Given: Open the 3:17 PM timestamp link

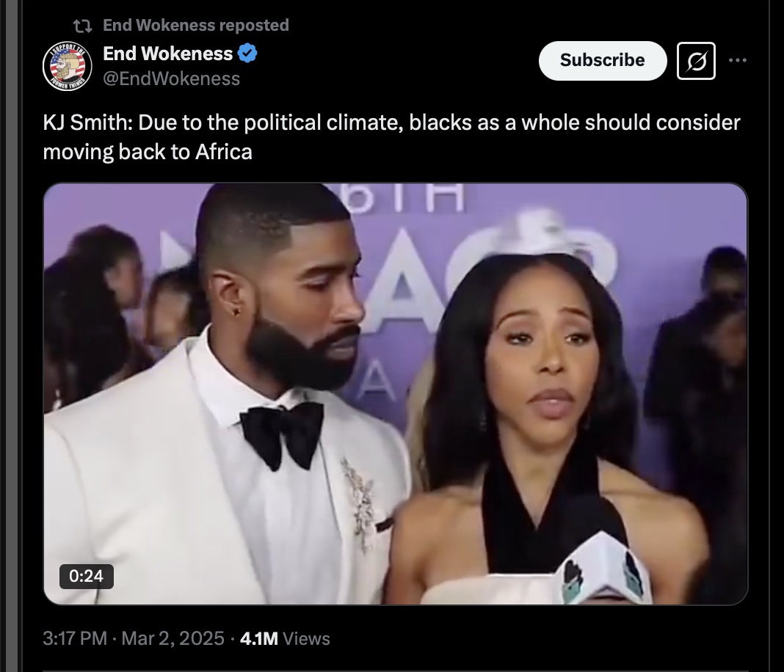Looking at the screenshot, I should [75, 638].
